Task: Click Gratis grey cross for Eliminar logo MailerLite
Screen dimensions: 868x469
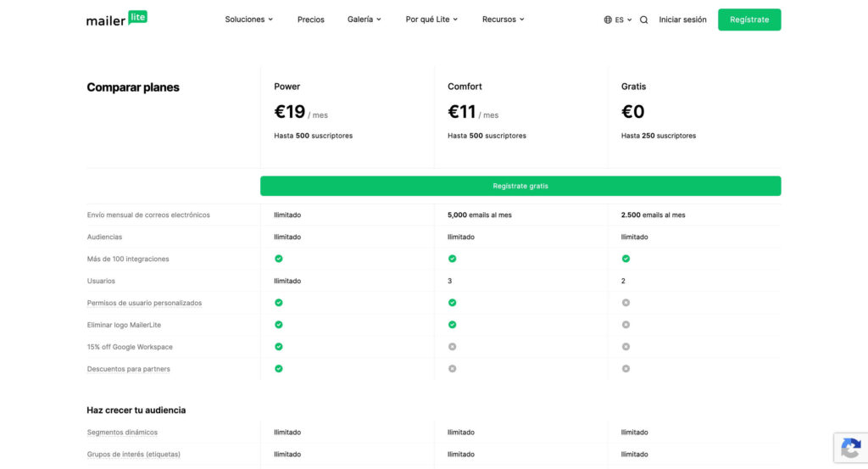Action: pos(626,325)
